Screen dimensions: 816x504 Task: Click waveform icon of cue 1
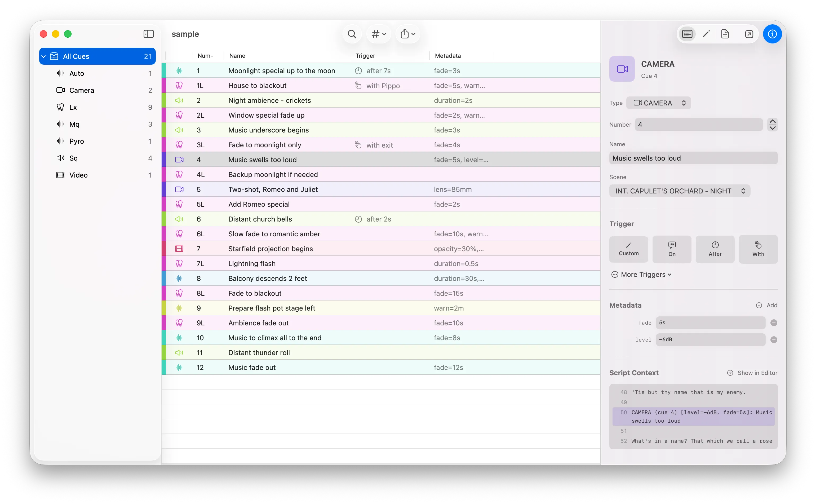(179, 71)
